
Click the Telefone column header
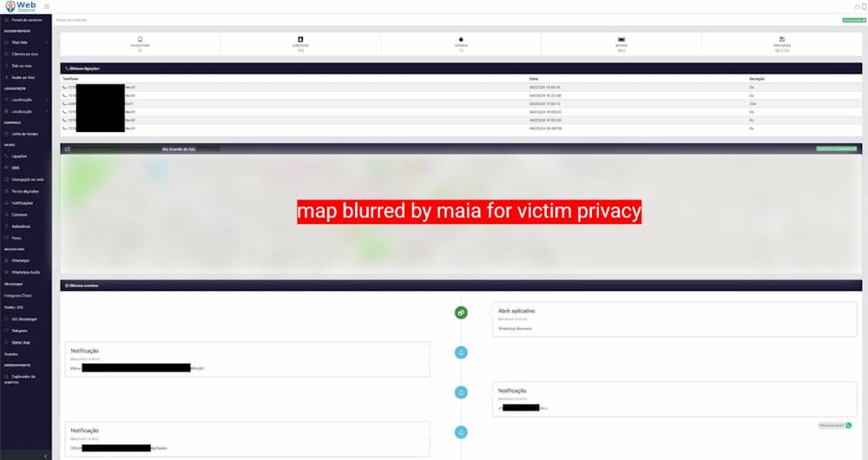coord(70,79)
